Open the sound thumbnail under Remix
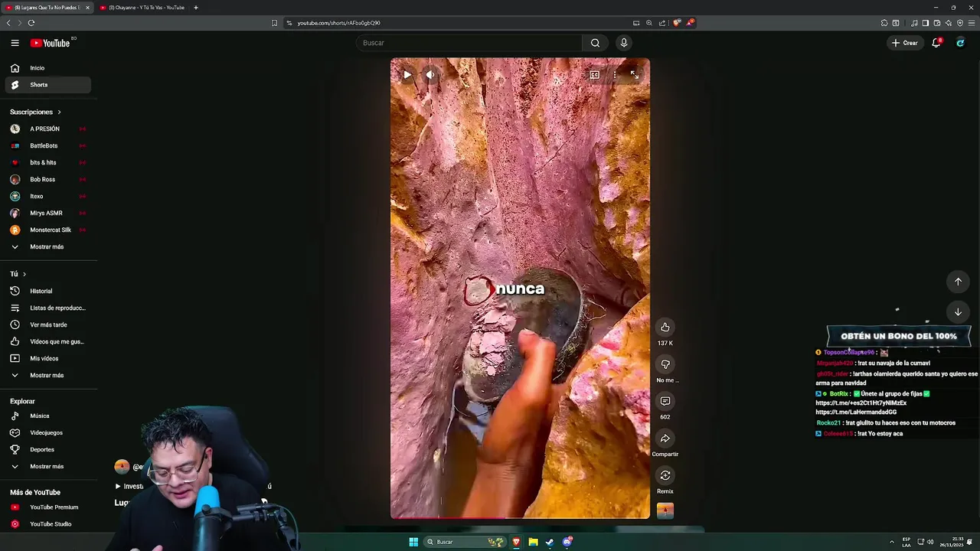 pyautogui.click(x=665, y=510)
